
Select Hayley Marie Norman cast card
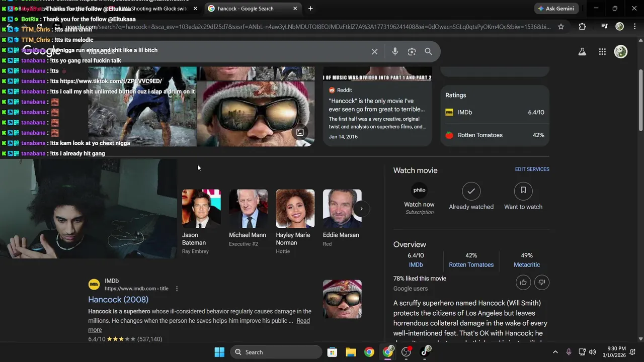click(295, 222)
